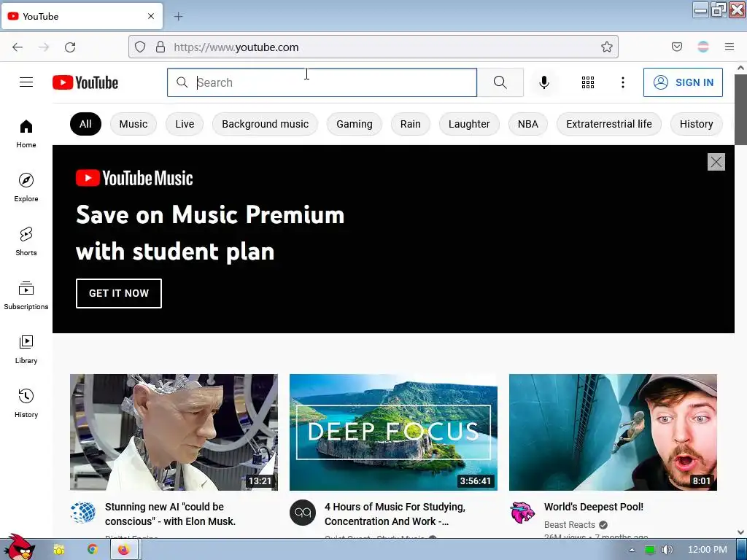Viewport: 747px width, 560px height.
Task: Select the Gaming filter chip
Action: (x=355, y=124)
